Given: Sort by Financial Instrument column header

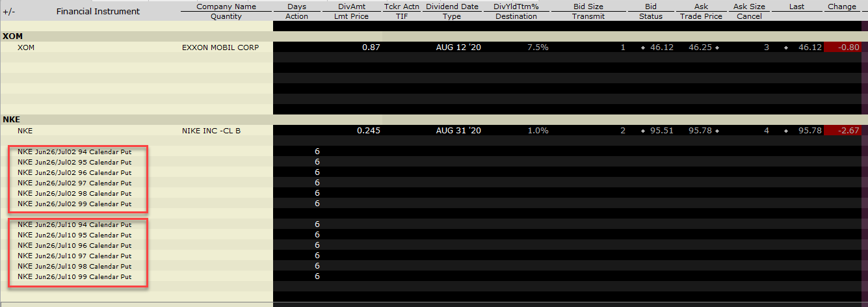Looking at the screenshot, I should coord(98,11).
